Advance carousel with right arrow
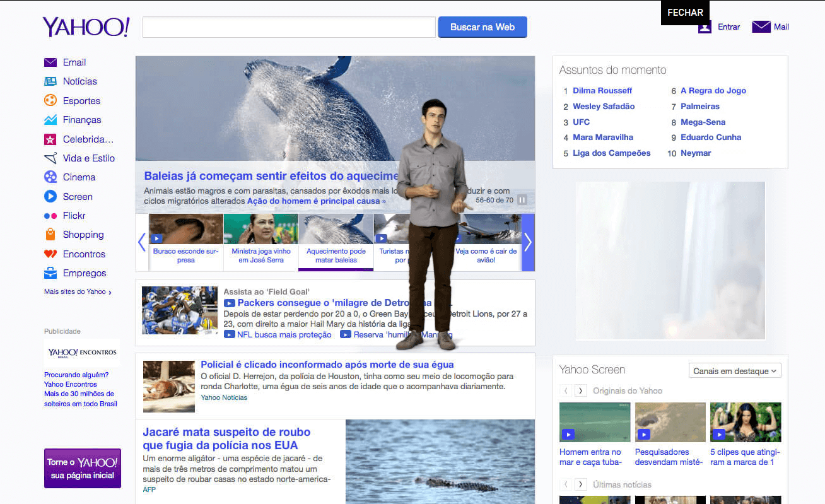 tap(529, 242)
